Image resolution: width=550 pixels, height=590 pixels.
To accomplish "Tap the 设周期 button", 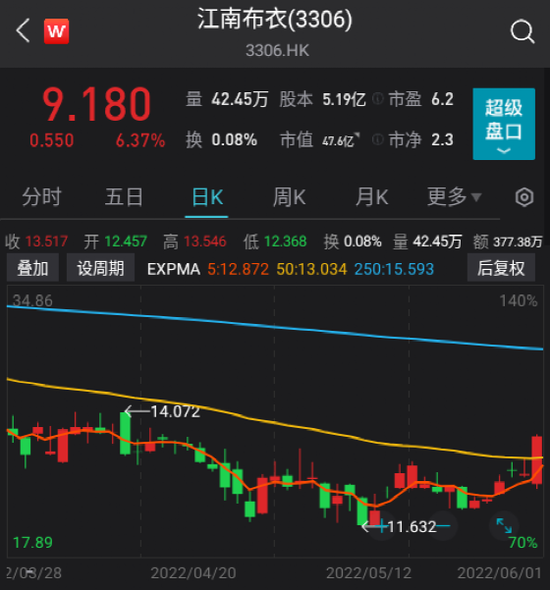I will pyautogui.click(x=100, y=268).
